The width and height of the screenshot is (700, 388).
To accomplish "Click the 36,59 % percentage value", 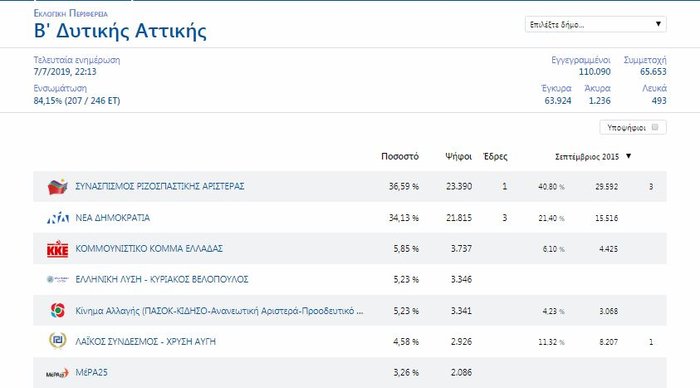I will [x=404, y=186].
